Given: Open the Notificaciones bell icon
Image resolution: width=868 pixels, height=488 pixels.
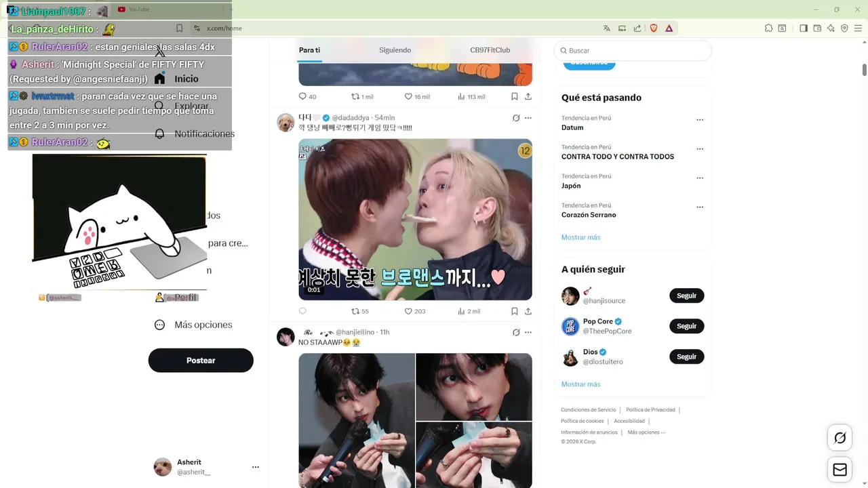Looking at the screenshot, I should click(x=160, y=134).
